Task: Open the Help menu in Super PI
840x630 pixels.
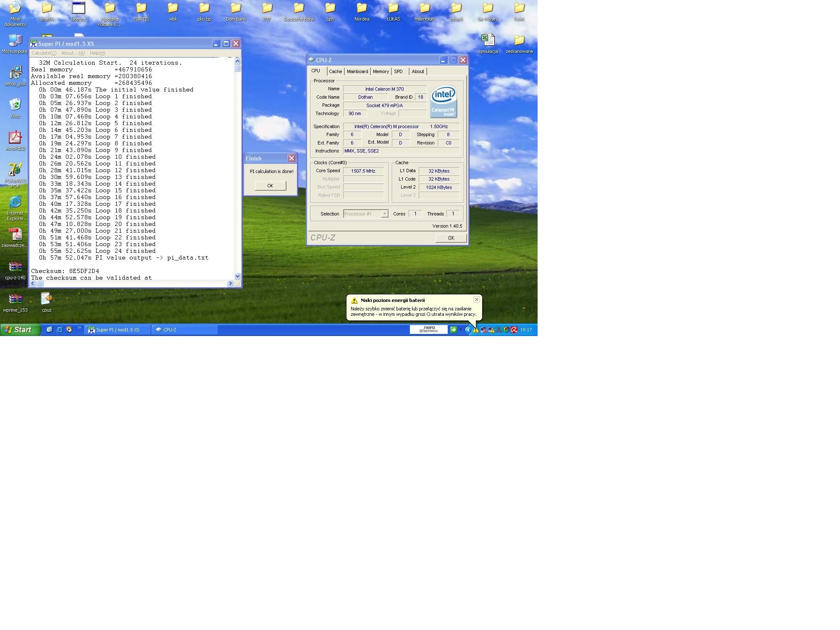Action: point(97,53)
